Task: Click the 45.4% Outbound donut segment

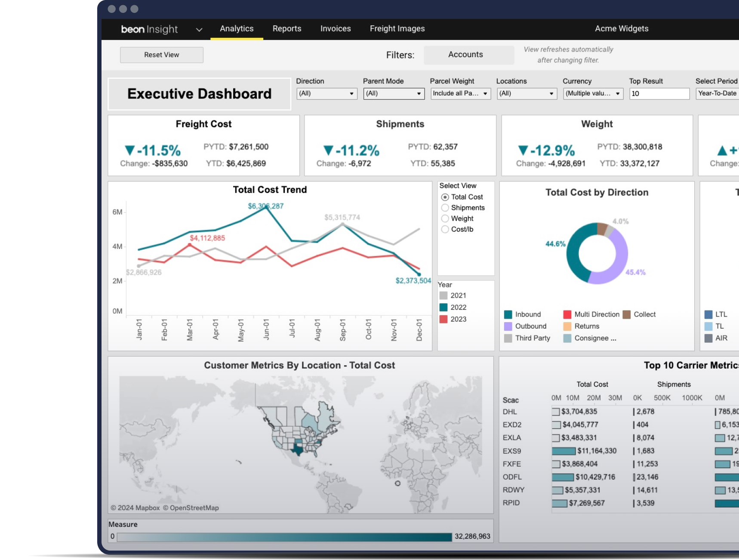Action: click(621, 258)
